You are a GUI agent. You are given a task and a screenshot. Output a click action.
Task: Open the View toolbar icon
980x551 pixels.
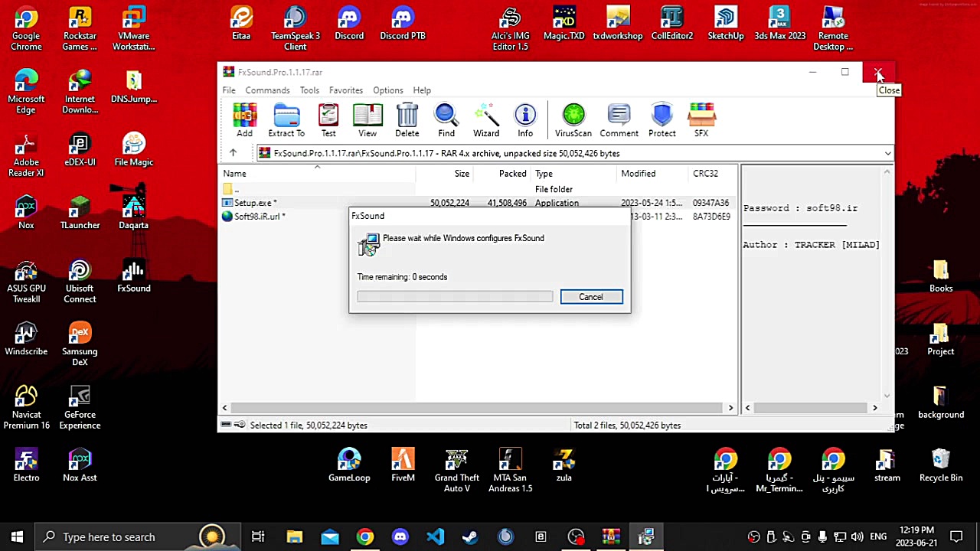[x=367, y=120]
